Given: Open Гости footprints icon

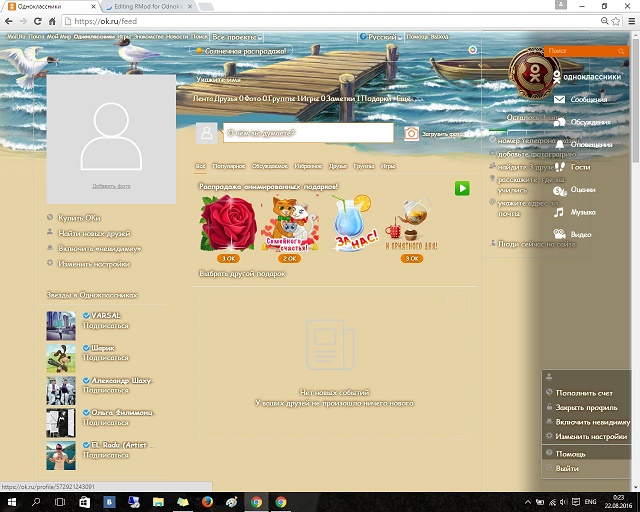Looking at the screenshot, I should click(560, 167).
